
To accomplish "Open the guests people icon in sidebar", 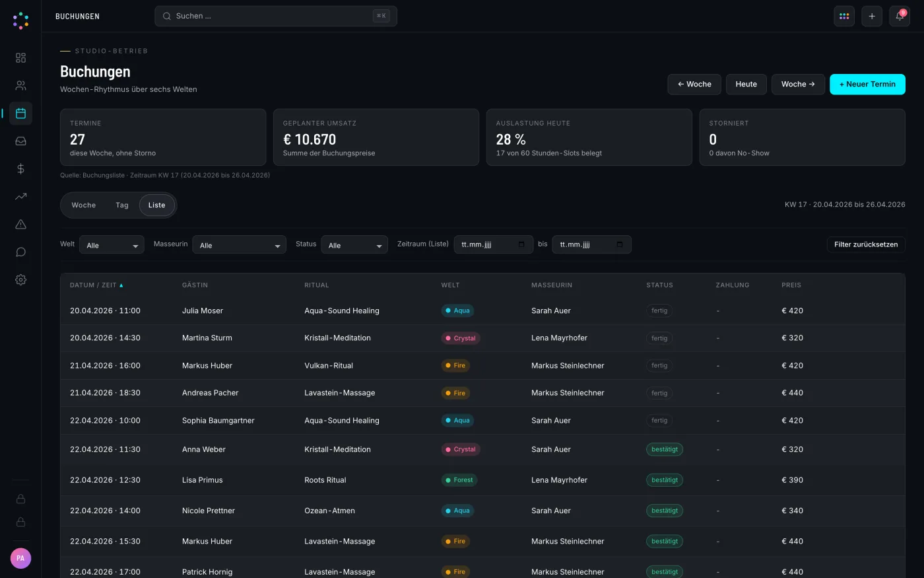I will click(20, 86).
